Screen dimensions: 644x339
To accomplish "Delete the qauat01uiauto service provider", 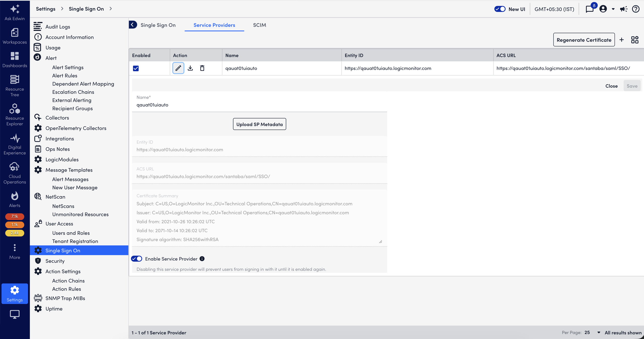I will click(x=202, y=68).
